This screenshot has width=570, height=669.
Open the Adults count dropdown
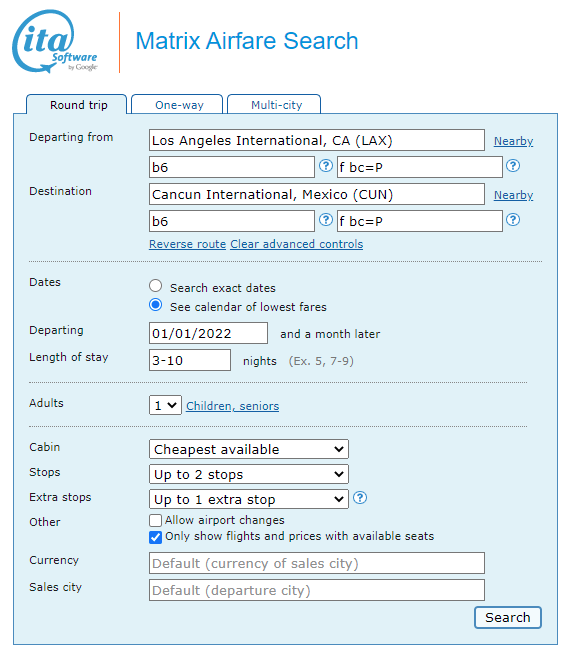[x=165, y=405]
